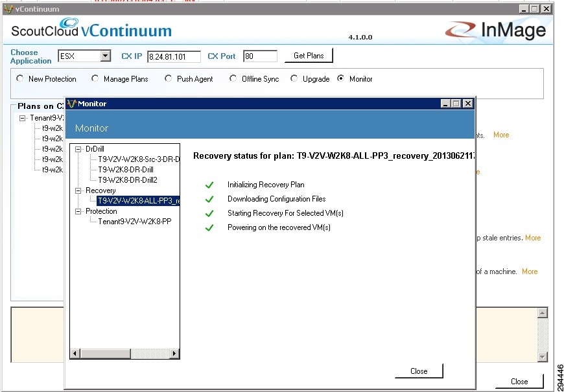This screenshot has width=564, height=392.
Task: Click the Recovery category label
Action: pyautogui.click(x=100, y=190)
